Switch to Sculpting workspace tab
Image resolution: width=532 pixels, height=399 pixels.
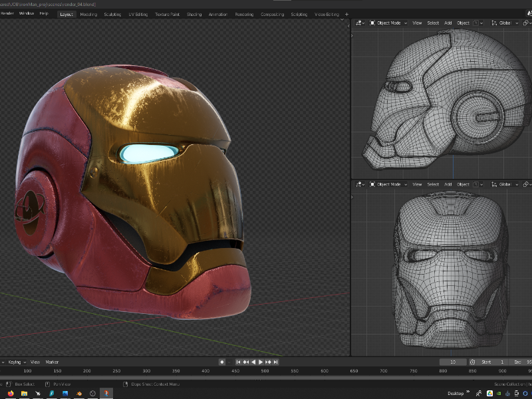pyautogui.click(x=112, y=14)
